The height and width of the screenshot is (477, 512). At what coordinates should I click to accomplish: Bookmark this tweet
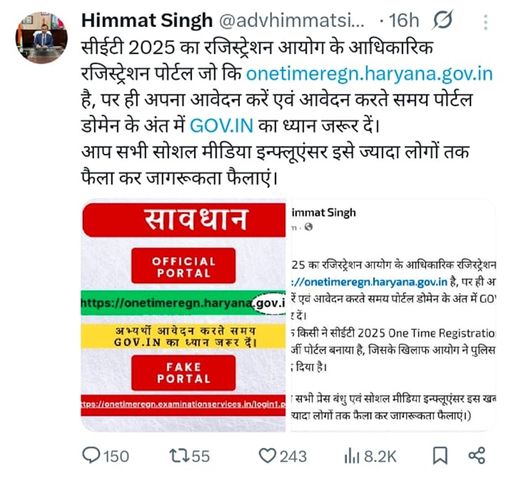click(440, 456)
